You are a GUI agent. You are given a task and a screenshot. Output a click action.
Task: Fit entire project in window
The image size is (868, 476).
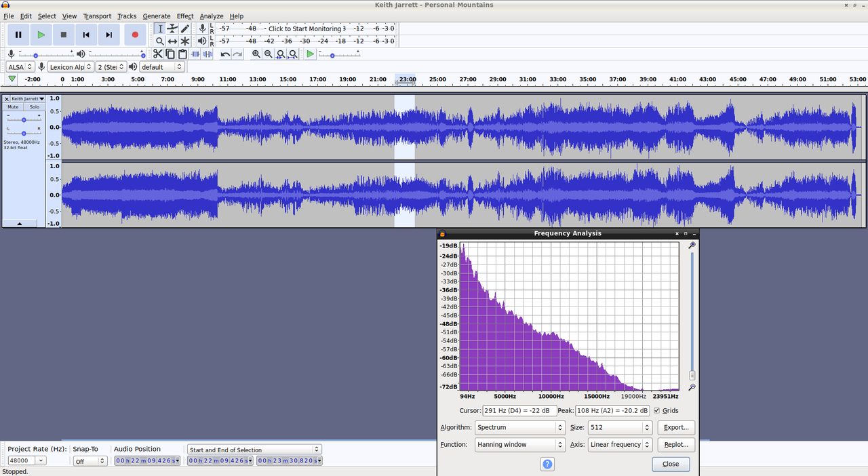pyautogui.click(x=293, y=54)
